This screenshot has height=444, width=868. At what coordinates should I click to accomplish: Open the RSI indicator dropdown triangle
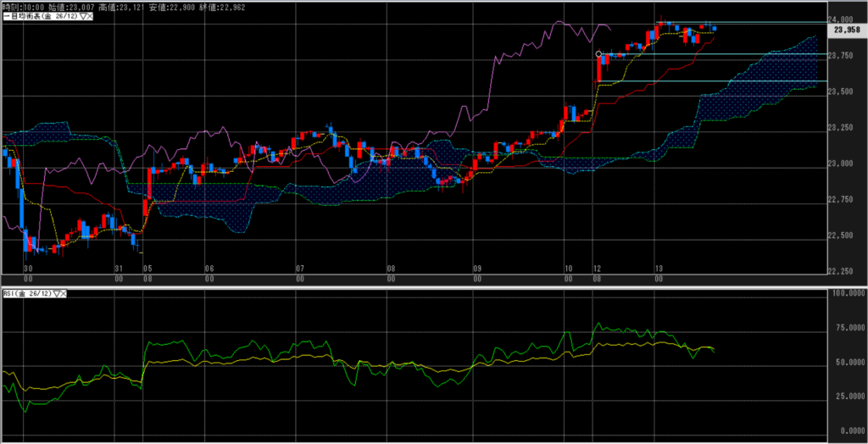click(56, 293)
